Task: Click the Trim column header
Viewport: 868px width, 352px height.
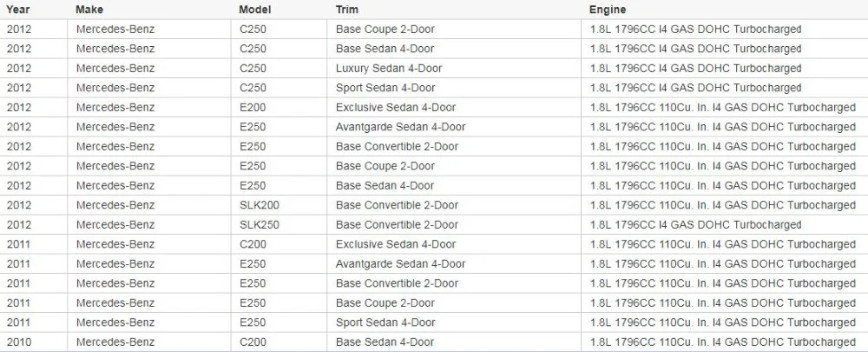Action: pos(346,10)
